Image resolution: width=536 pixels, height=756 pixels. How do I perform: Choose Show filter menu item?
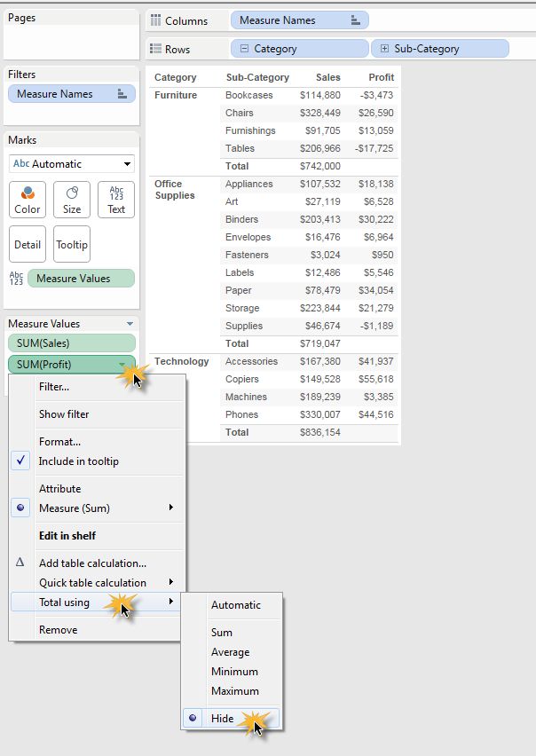[64, 414]
